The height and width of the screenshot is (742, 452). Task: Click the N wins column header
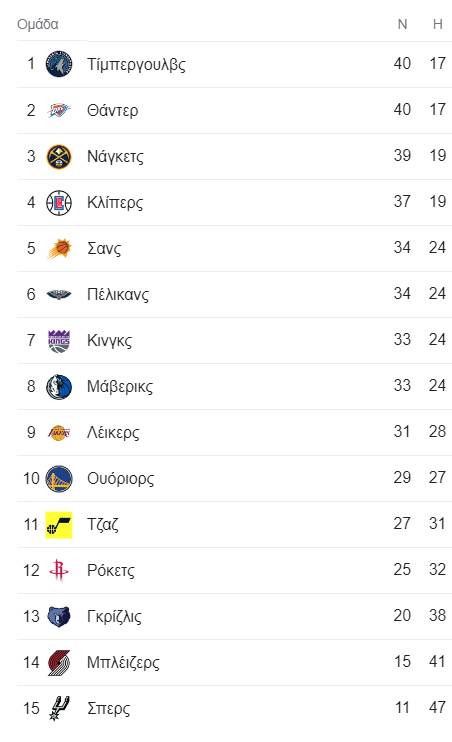tap(402, 24)
